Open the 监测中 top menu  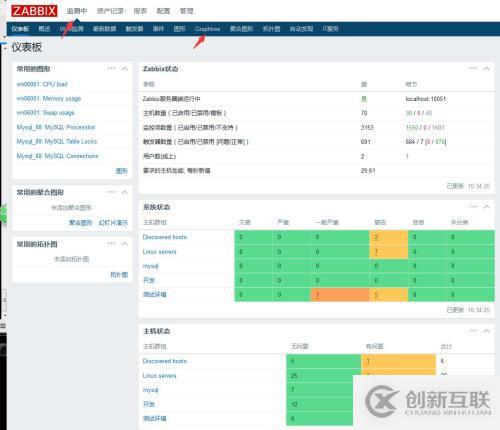coord(77,11)
